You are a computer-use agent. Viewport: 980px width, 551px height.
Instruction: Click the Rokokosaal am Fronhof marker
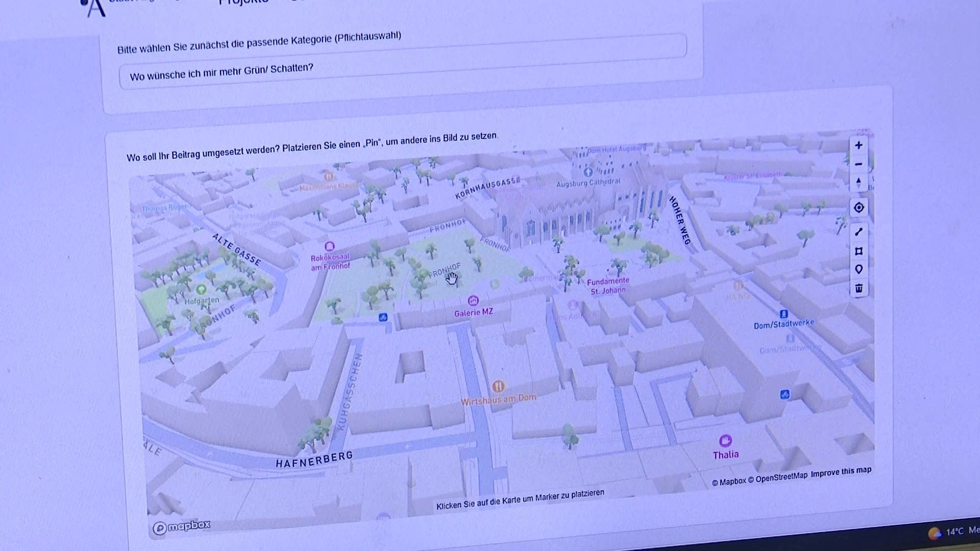tap(330, 246)
